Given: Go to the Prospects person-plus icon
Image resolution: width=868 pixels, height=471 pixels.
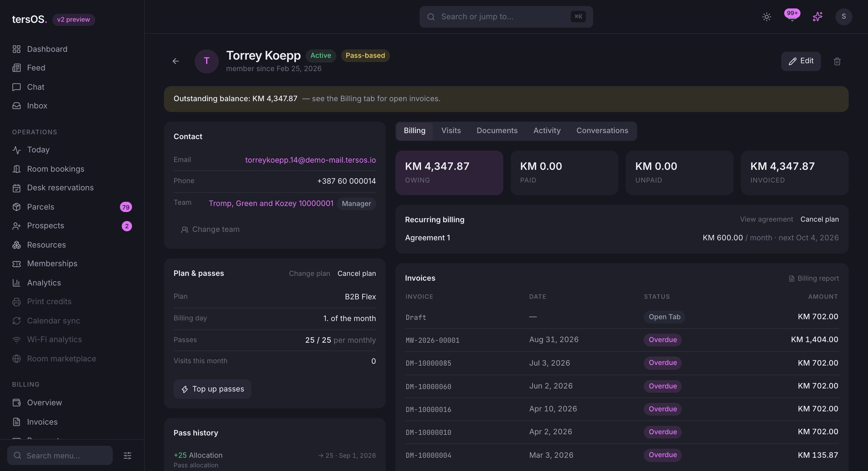Looking at the screenshot, I should click(x=17, y=226).
